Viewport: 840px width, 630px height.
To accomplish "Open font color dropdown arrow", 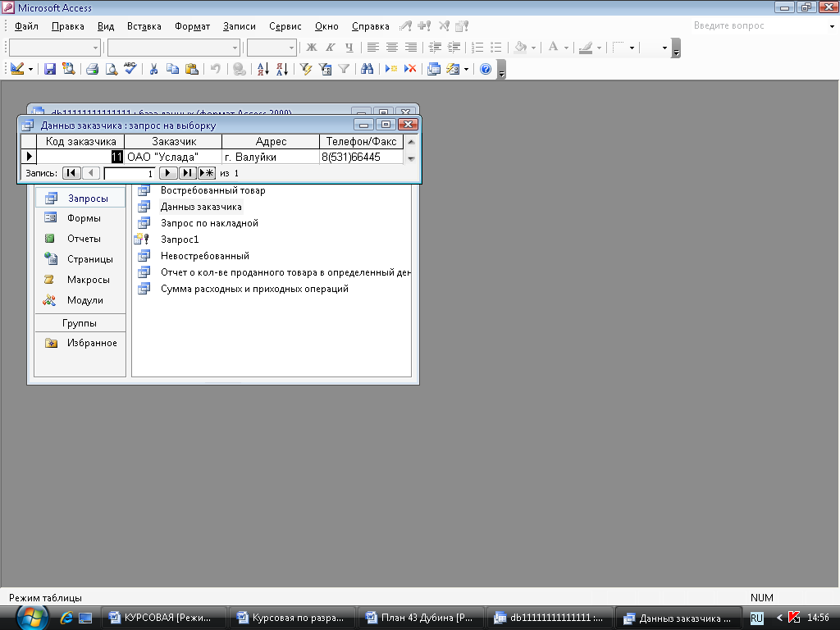I will (566, 48).
